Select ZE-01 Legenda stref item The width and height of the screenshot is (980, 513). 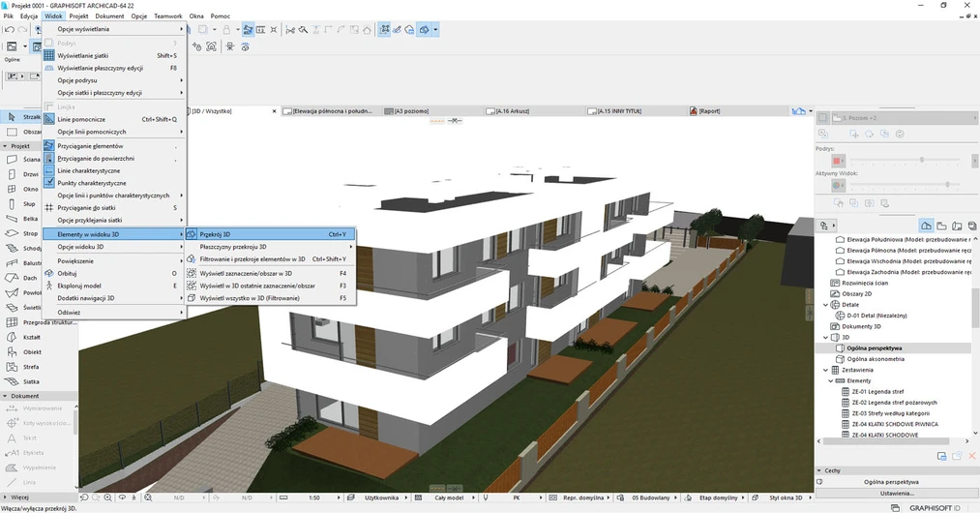coord(877,392)
